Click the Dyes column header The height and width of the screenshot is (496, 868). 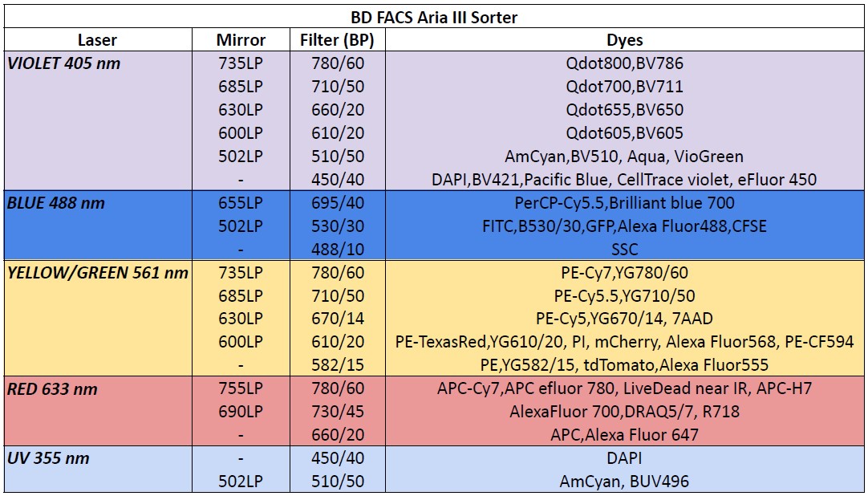[625, 40]
